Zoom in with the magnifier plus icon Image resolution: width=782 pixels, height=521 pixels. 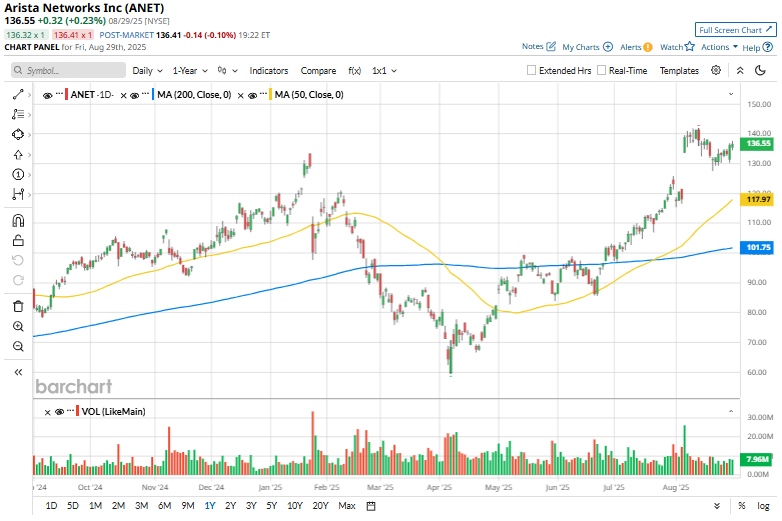tap(18, 327)
